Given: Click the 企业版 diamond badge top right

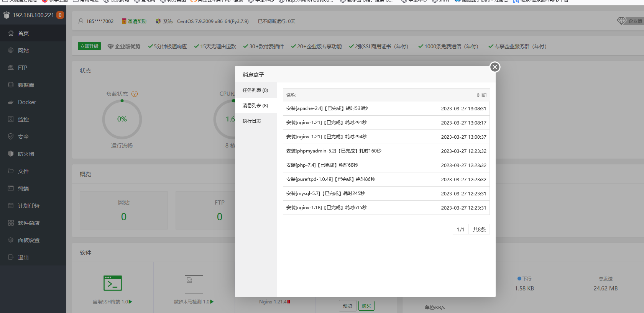Looking at the screenshot, I should coord(630,21).
